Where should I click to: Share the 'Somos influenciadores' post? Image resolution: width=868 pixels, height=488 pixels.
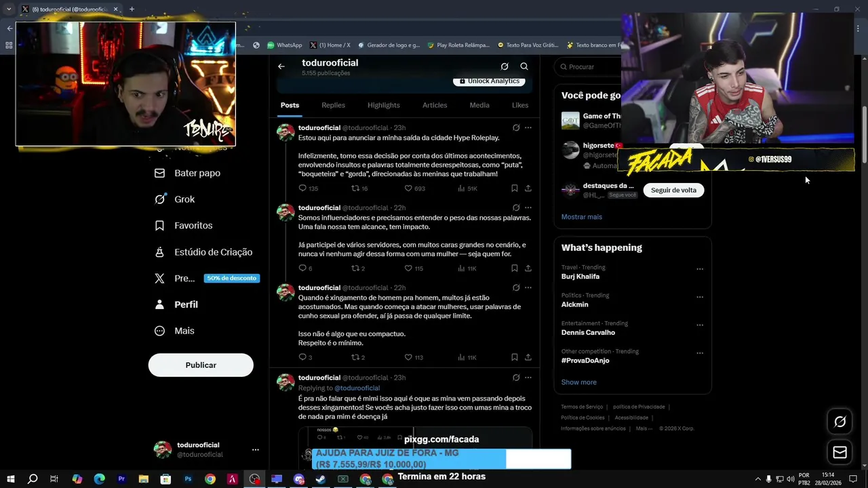point(528,268)
